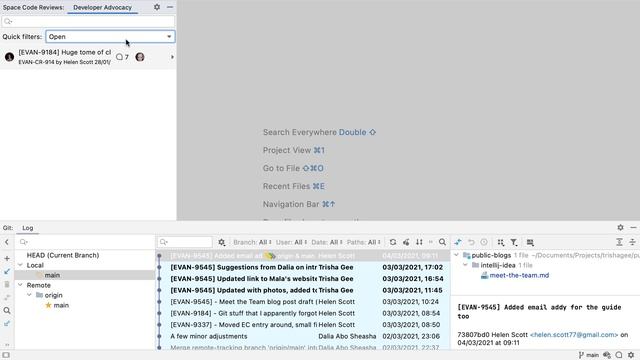Focus the commit log search field
The image size is (640, 360).
click(x=185, y=242)
